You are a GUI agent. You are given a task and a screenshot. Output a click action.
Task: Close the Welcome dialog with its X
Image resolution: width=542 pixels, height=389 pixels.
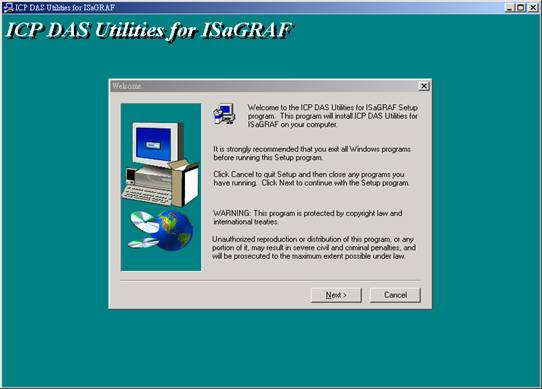tap(424, 86)
